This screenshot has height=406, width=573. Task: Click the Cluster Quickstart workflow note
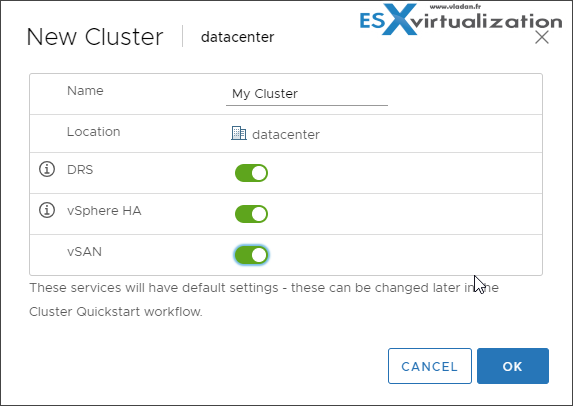coord(264,300)
